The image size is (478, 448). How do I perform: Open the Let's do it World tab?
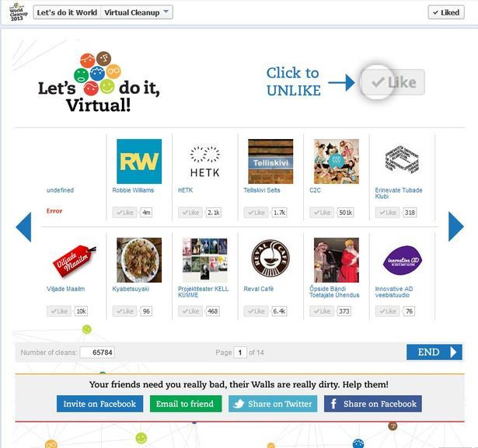(x=67, y=12)
